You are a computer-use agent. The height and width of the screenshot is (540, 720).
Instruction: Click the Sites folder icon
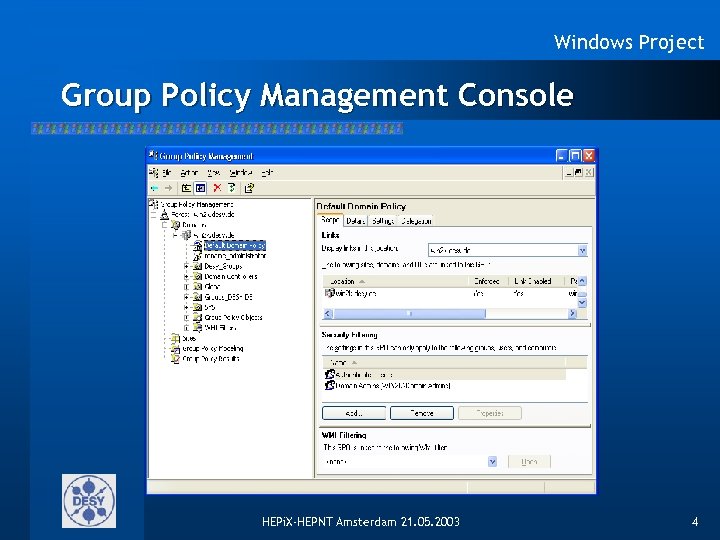point(175,338)
